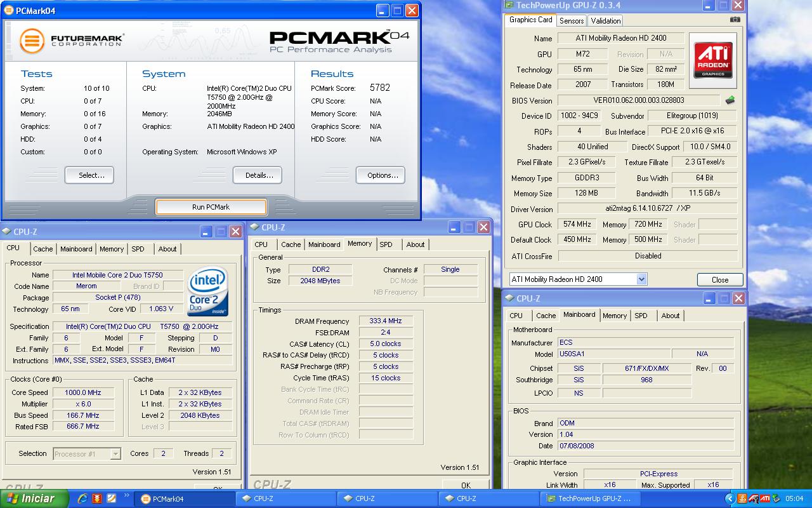The height and width of the screenshot is (508, 812).
Task: Click the BIOS Version field in GPU-Z
Action: pos(639,100)
